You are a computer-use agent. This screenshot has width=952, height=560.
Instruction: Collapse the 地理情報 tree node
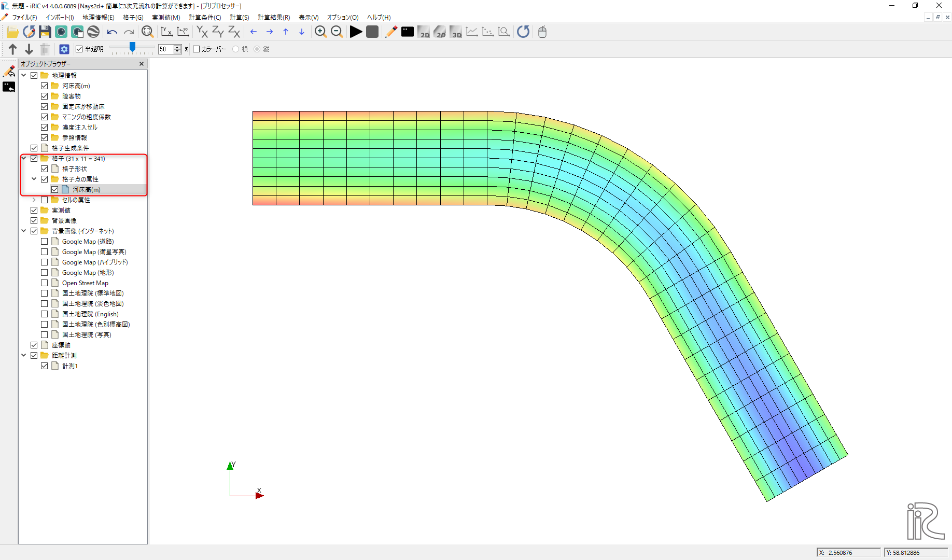(24, 75)
